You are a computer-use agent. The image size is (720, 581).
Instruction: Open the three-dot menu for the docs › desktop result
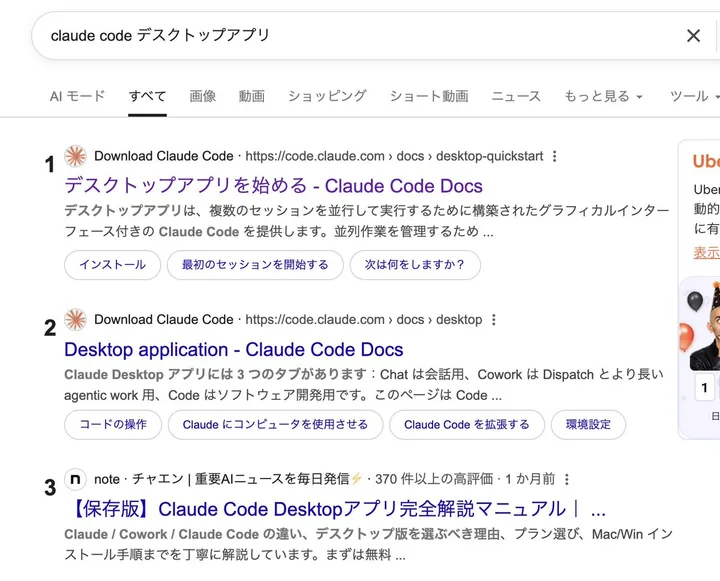pyautogui.click(x=494, y=320)
